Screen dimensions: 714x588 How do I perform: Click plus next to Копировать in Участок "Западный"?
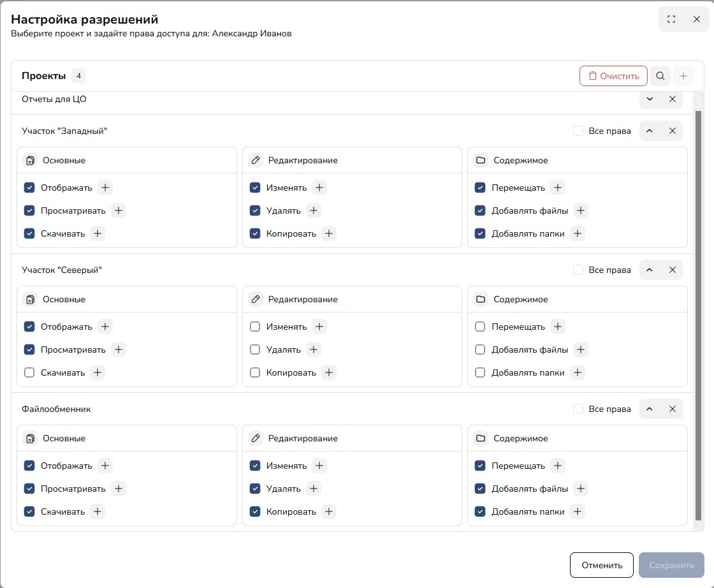329,233
